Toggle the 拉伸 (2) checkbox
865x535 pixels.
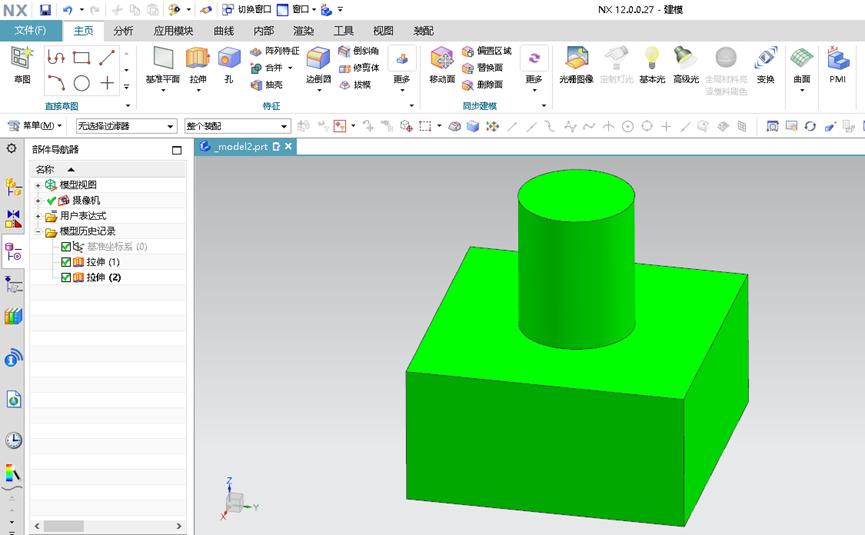[x=66, y=277]
